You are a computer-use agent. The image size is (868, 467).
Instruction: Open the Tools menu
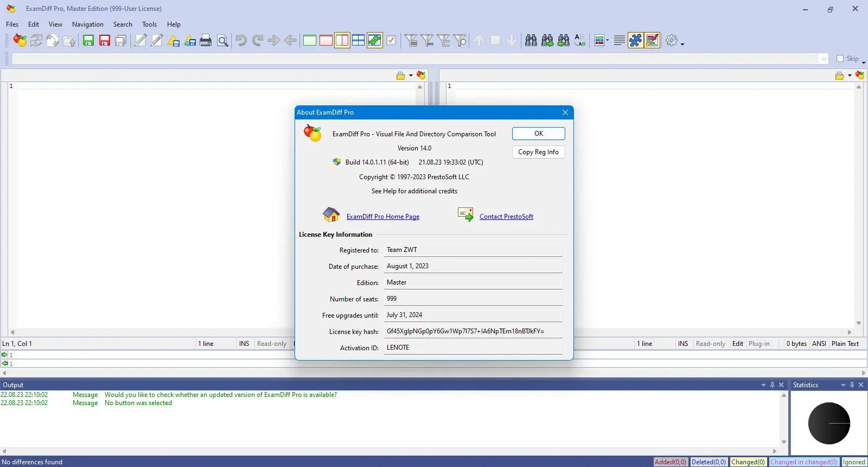(149, 24)
